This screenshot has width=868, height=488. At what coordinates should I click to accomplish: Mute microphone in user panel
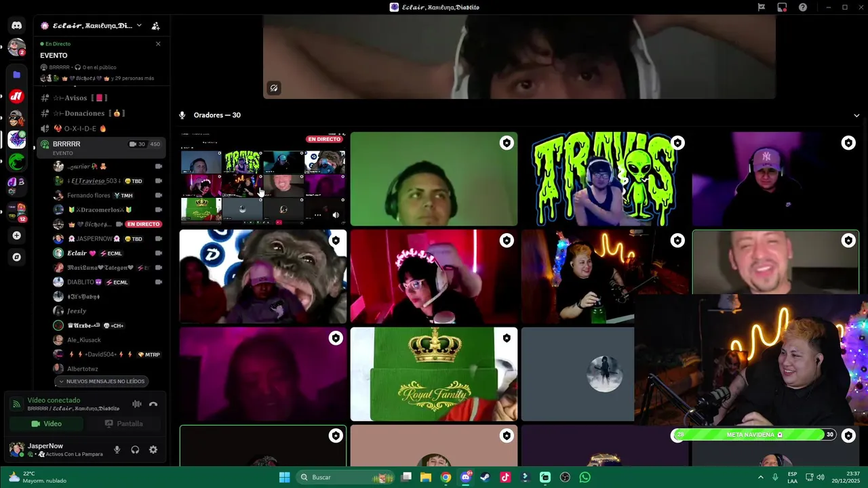coord(117,449)
